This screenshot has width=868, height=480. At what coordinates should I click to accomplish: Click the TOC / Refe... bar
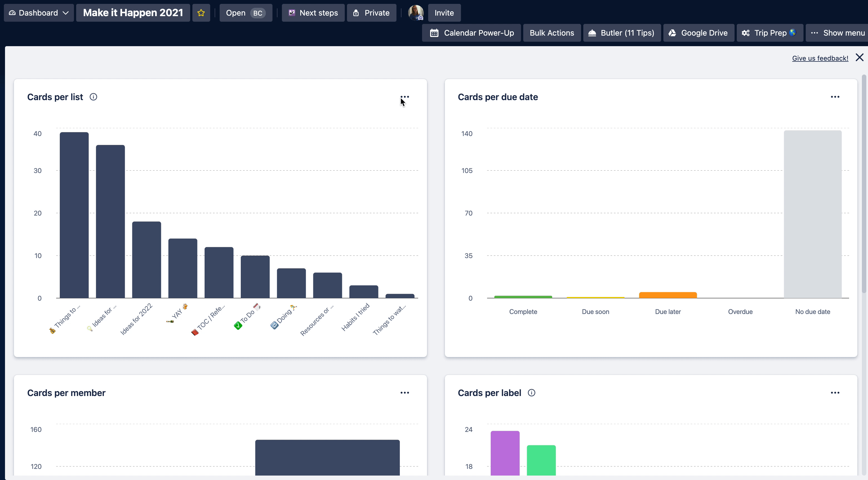coord(219,272)
